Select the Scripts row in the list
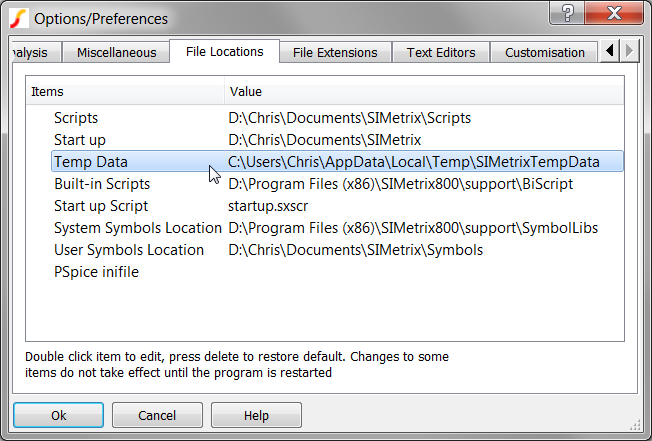Image resolution: width=652 pixels, height=441 pixels. (76, 118)
